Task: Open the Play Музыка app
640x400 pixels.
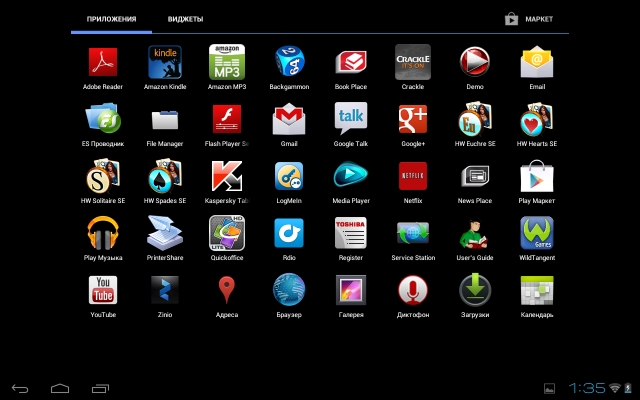Action: pyautogui.click(x=102, y=234)
